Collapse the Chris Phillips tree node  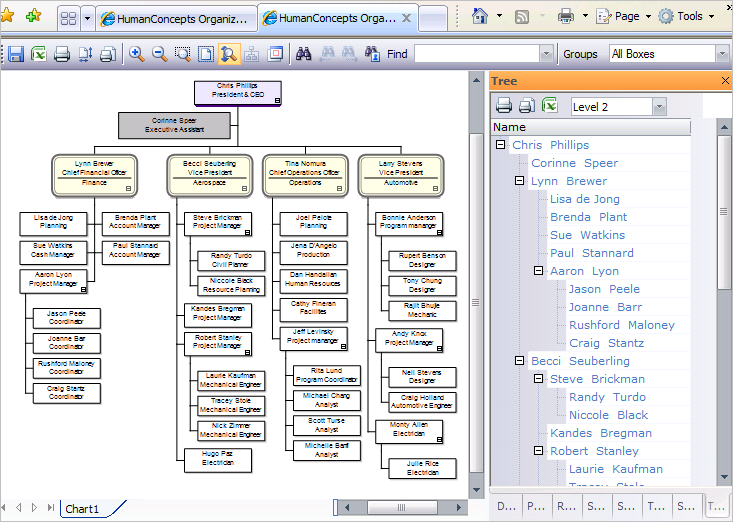pyautogui.click(x=501, y=144)
